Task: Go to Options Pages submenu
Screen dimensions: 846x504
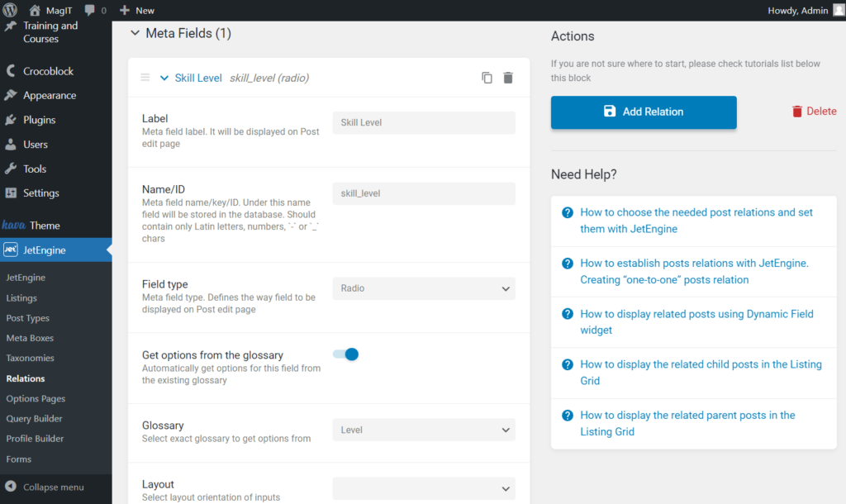Action: click(36, 398)
